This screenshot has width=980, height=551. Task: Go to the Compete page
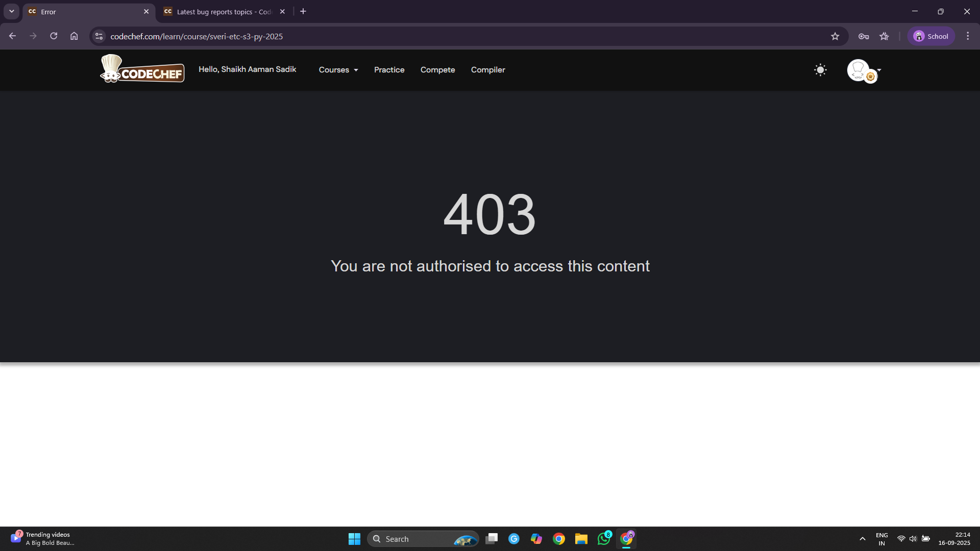coord(437,70)
